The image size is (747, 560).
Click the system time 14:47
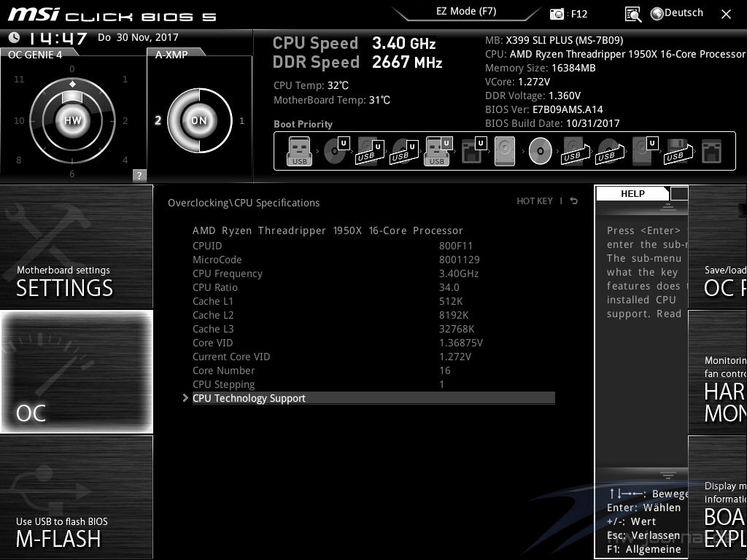click(x=57, y=38)
